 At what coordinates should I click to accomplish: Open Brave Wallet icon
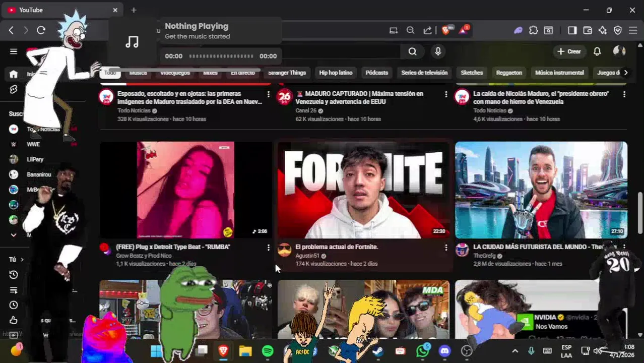588,30
